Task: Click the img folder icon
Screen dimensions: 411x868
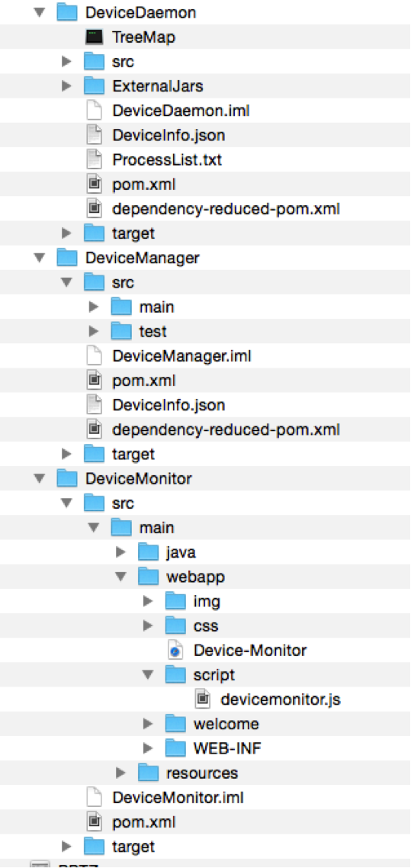Action: [x=176, y=600]
